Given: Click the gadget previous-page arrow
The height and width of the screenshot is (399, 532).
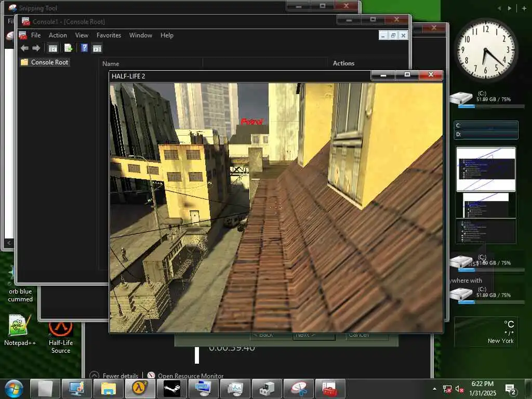Looking at the screenshot, I should 499,8.
